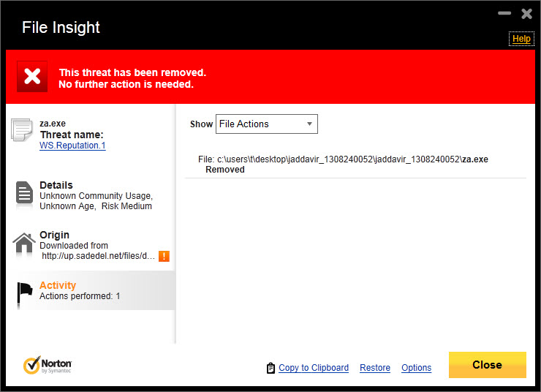Click Copy to Clipboard link

[x=314, y=368]
